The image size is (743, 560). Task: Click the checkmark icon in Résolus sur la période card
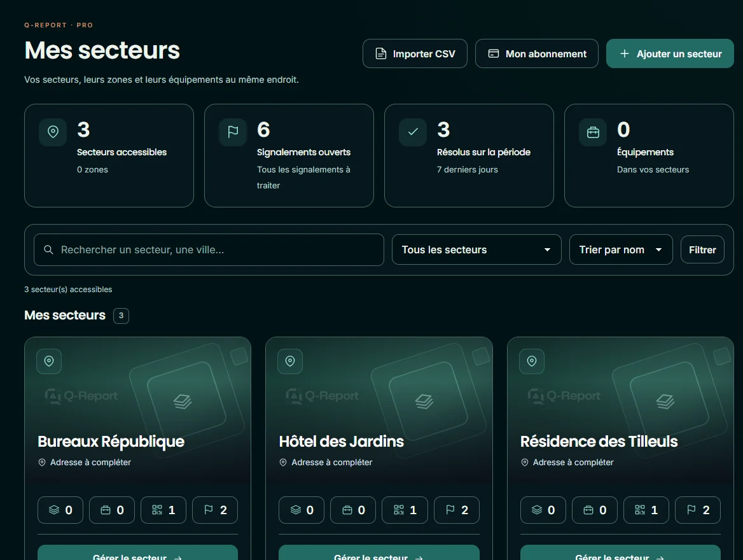413,132
